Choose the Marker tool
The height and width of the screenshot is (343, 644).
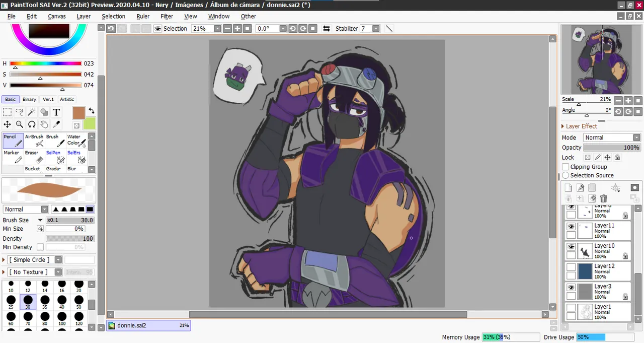[13, 157]
